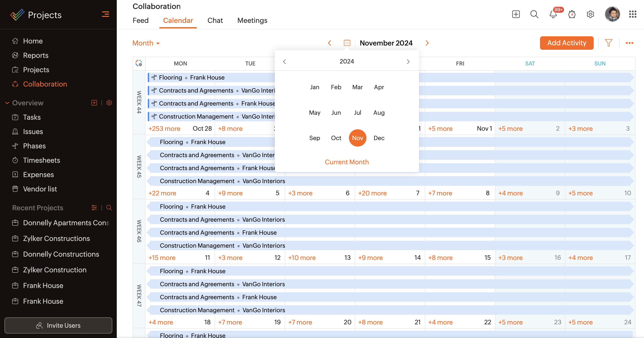Click the notifications bell icon

click(x=553, y=15)
